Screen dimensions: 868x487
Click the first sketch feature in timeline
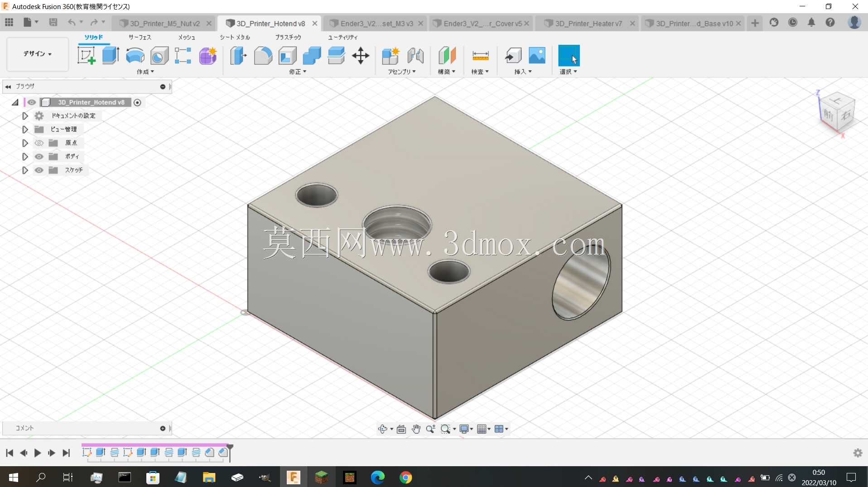coord(87,452)
